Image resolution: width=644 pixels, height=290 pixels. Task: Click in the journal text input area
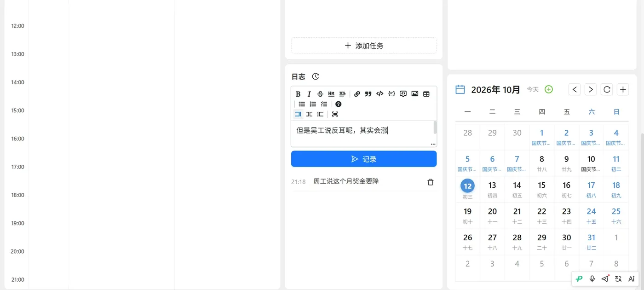362,134
